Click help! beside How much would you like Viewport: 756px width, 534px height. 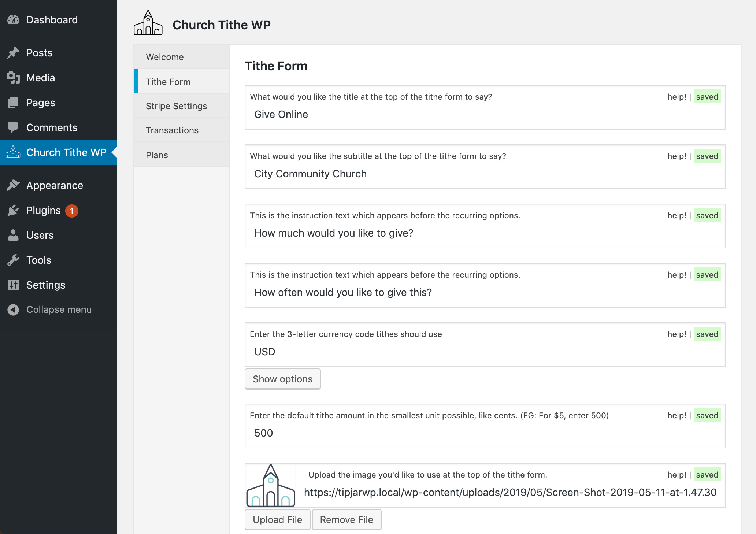click(x=677, y=215)
